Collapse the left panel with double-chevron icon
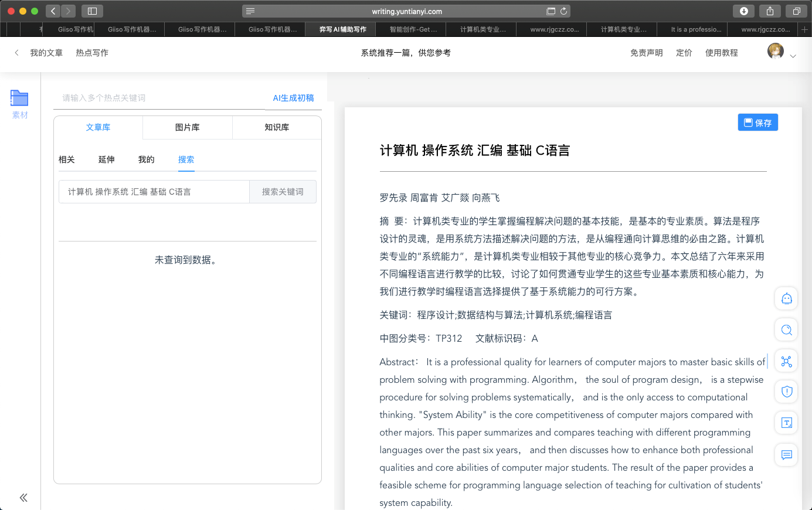The image size is (812, 510). (x=23, y=498)
